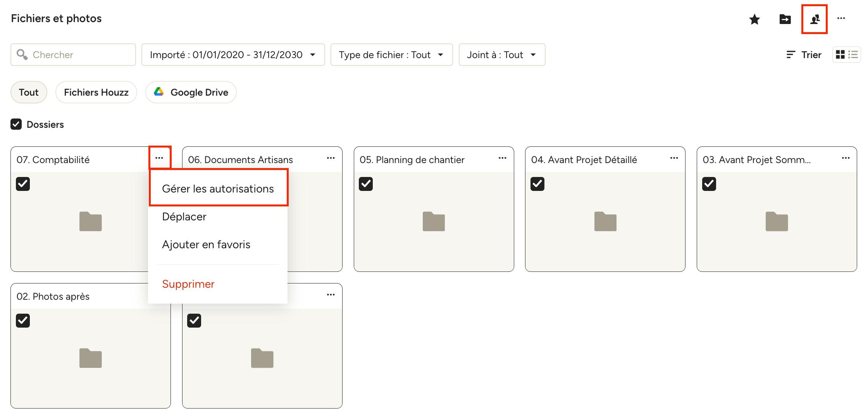Screen dimensions: 868x419
Task: Uncheck the checkbox of folder right of 02. Photos après
Action: 194,321
